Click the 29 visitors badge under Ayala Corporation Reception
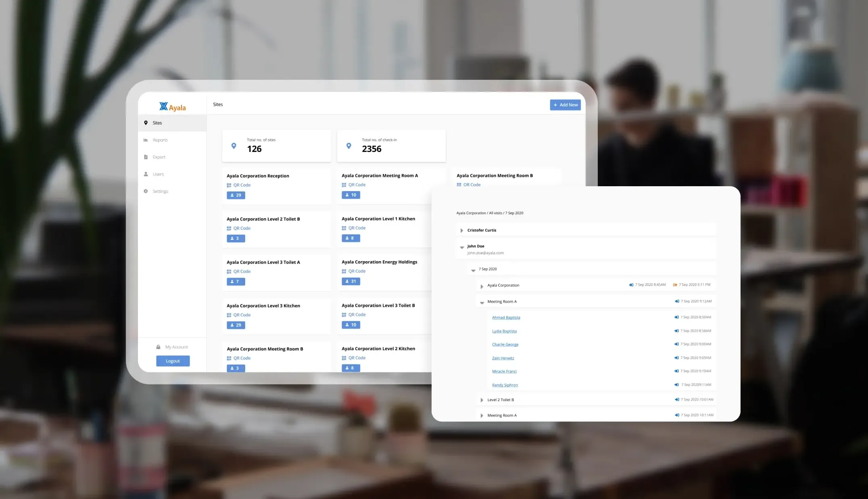 click(236, 195)
